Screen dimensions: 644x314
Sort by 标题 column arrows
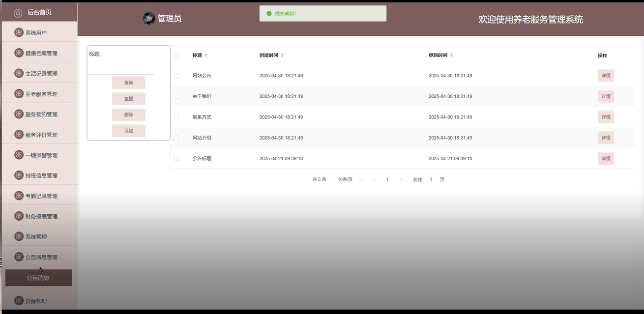click(206, 55)
